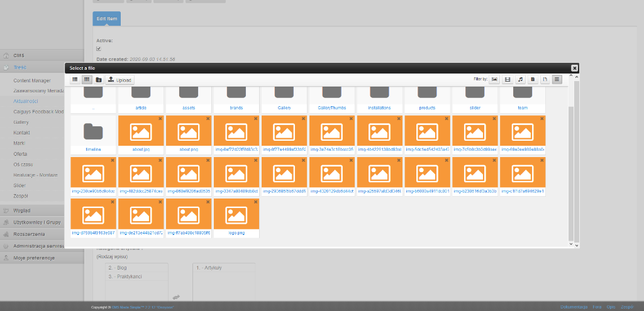Expand Użytkownicy i Grupy section

coord(36,222)
